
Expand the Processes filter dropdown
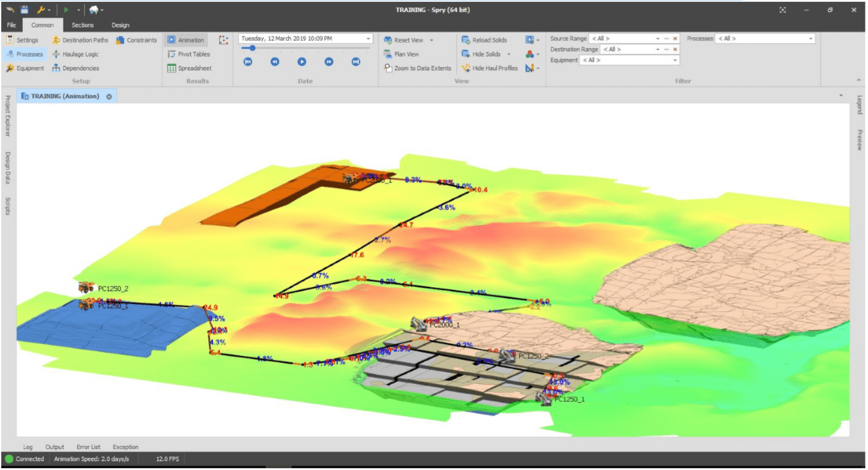[811, 39]
